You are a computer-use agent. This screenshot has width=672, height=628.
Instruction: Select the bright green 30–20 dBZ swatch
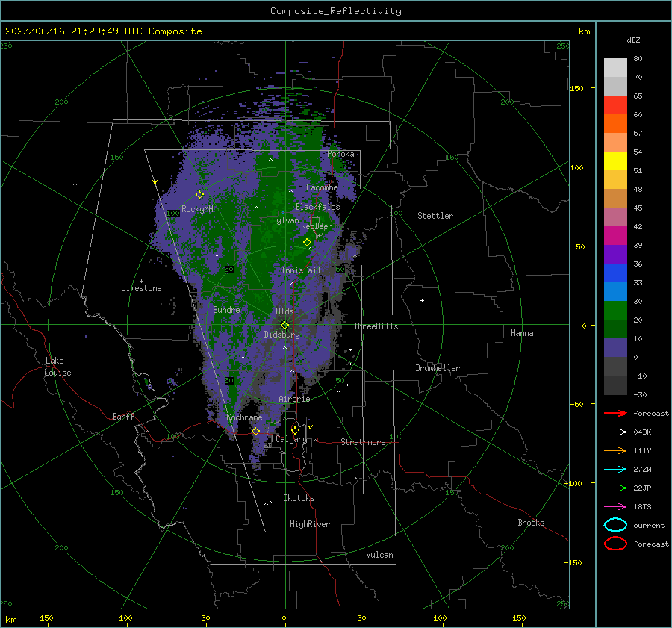pyautogui.click(x=615, y=311)
